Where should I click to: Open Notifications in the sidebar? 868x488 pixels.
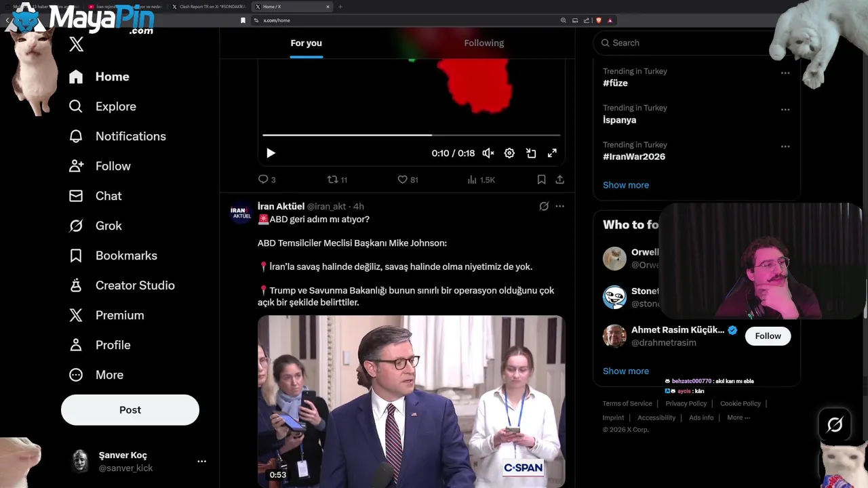pos(117,136)
